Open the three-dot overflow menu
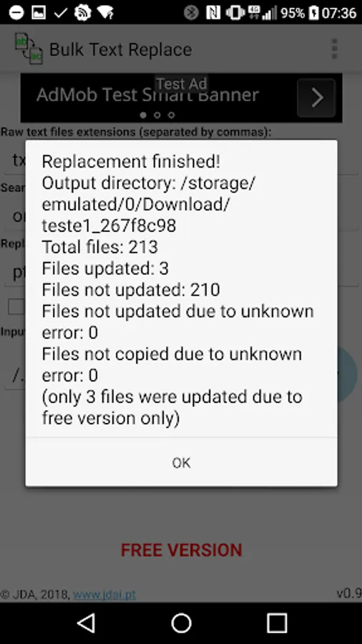 tap(335, 49)
